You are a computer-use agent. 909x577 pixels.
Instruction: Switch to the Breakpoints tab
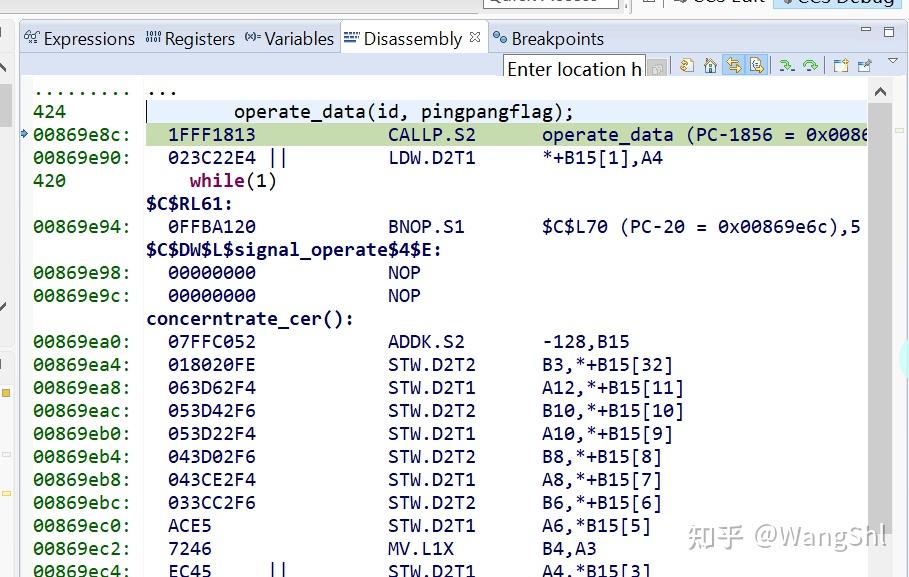click(557, 38)
